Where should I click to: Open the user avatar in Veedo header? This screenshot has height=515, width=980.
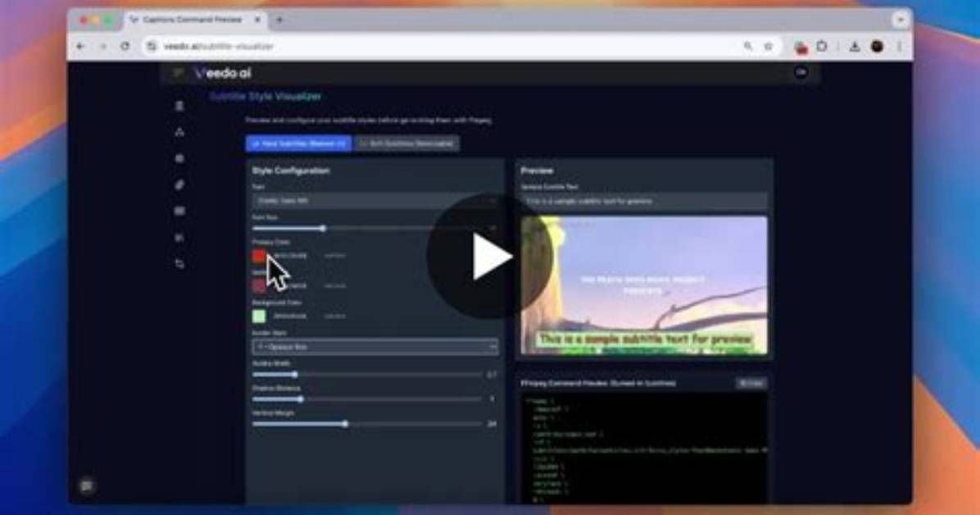(801, 73)
